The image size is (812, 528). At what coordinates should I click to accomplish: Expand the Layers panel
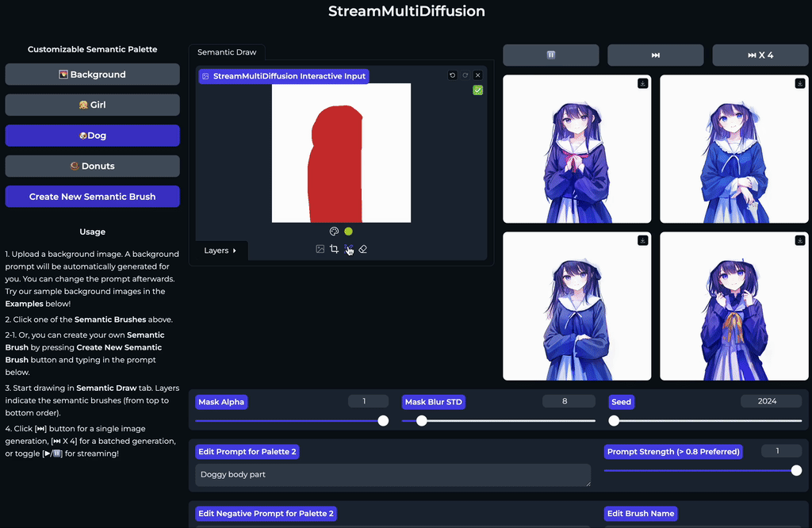(220, 251)
